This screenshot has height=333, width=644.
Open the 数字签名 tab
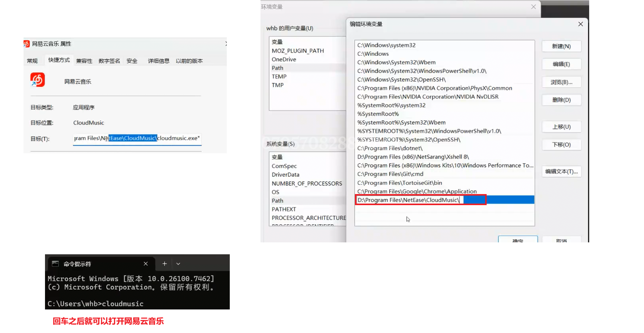click(109, 61)
